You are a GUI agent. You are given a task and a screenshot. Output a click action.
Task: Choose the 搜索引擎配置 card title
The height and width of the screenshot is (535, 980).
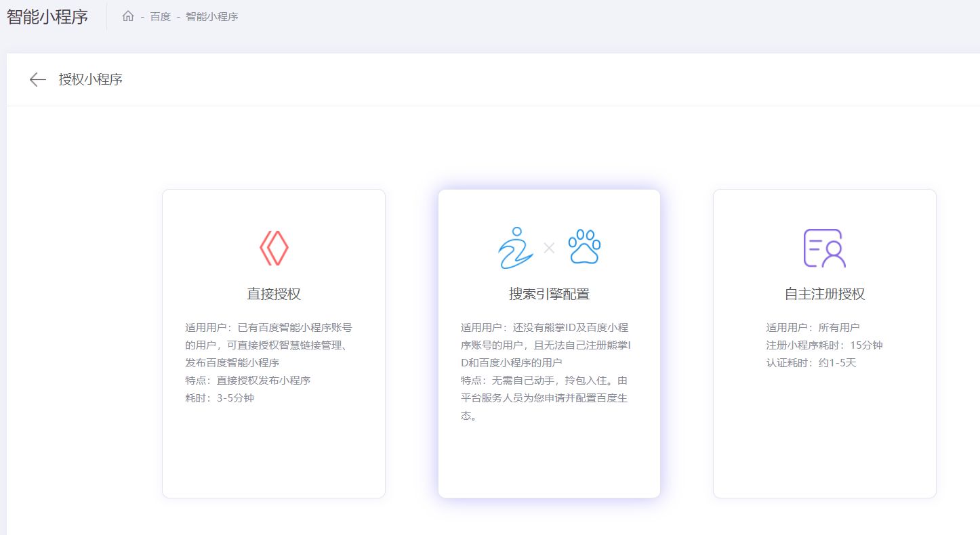click(x=549, y=294)
